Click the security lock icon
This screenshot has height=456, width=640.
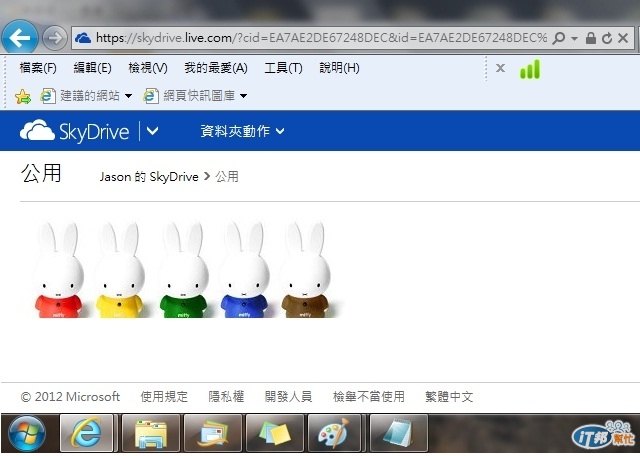(x=591, y=38)
